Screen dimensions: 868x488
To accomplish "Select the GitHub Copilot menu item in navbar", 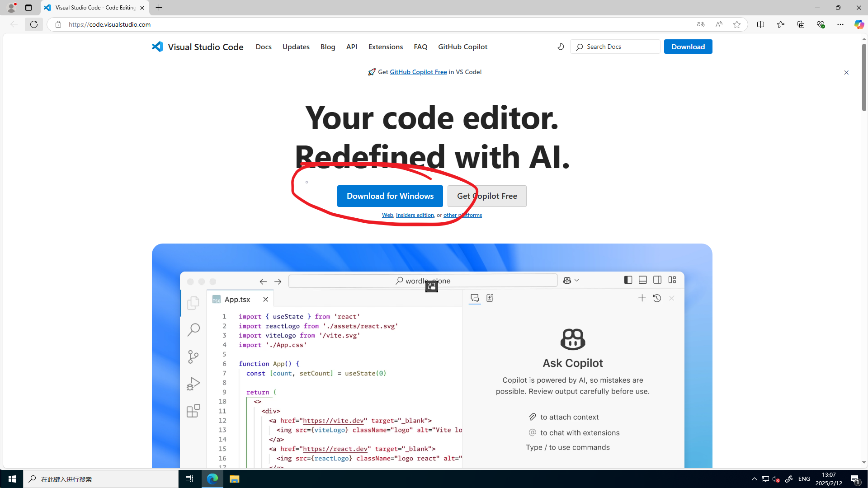I will pos(462,47).
